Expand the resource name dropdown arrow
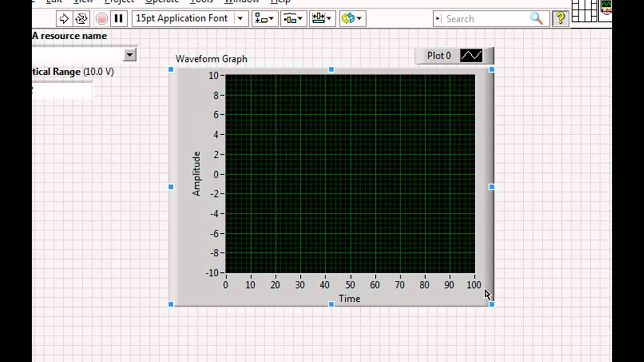 point(130,54)
